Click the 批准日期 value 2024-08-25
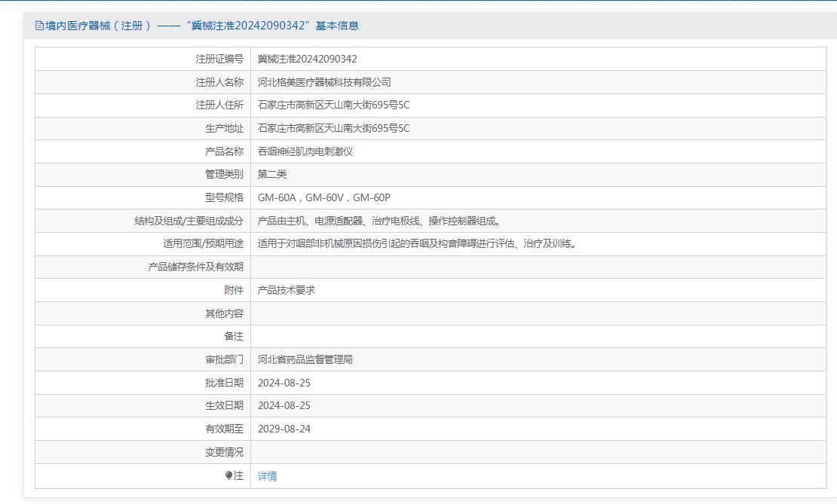This screenshot has width=837, height=504. (284, 383)
